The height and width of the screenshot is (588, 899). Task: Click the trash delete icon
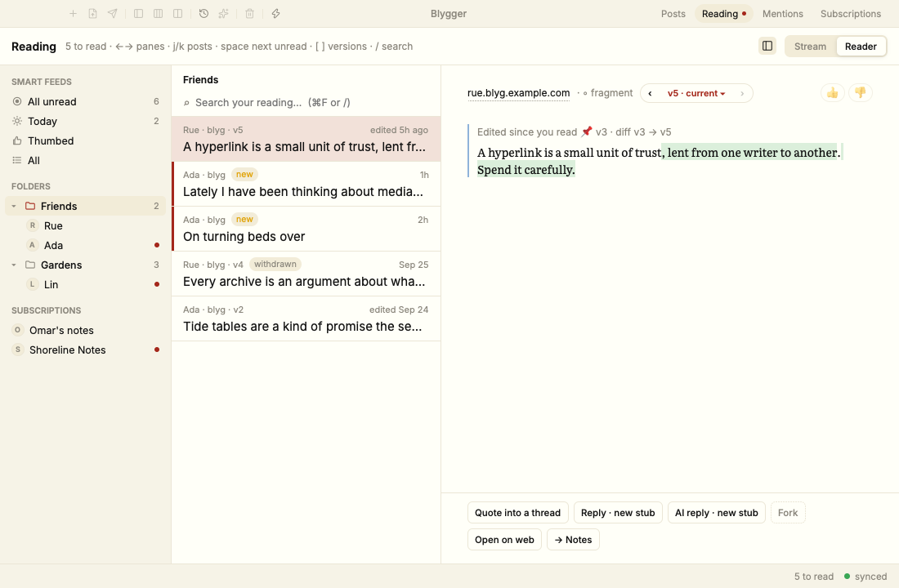249,14
